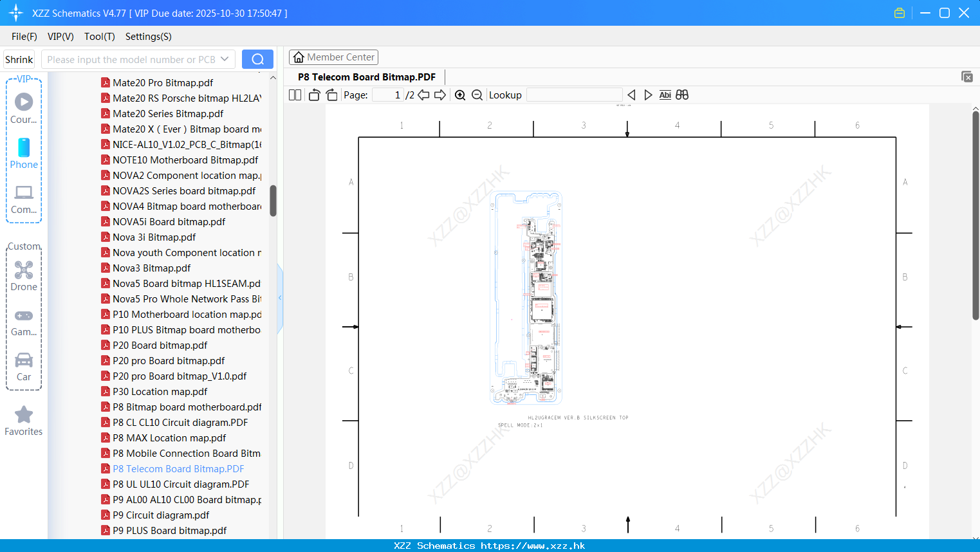This screenshot has width=980, height=552.
Task: Zoom in on the PDF
Action: pos(460,95)
